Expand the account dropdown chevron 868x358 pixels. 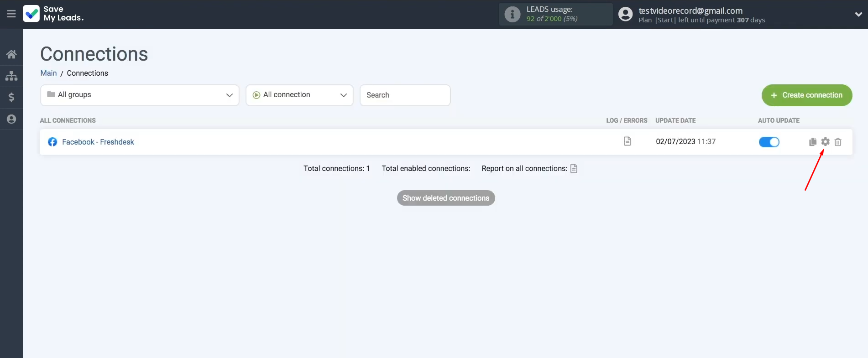coord(858,15)
